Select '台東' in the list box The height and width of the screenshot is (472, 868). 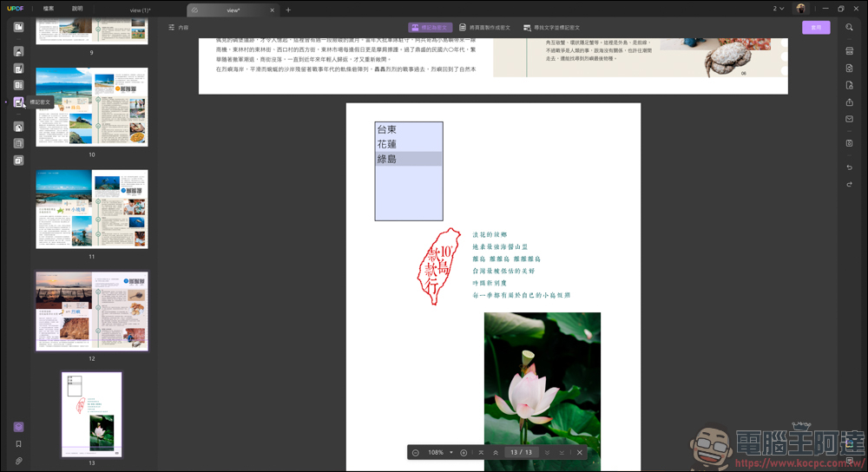click(x=409, y=129)
